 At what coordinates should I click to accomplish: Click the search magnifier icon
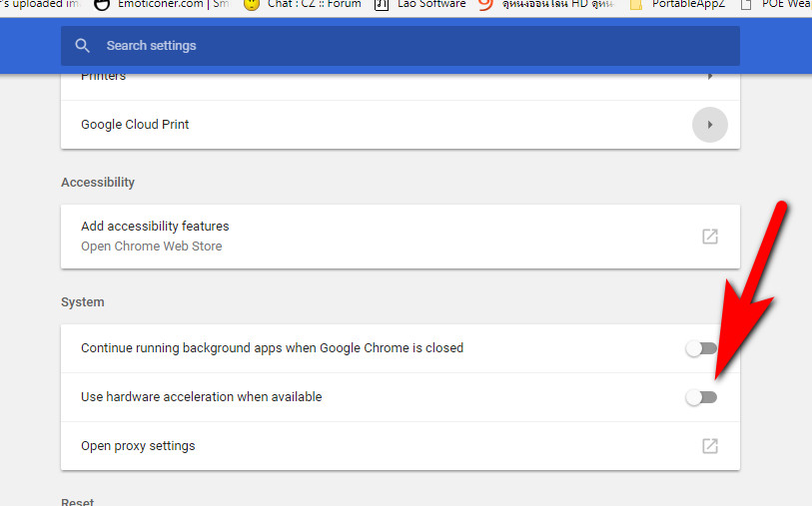click(82, 46)
